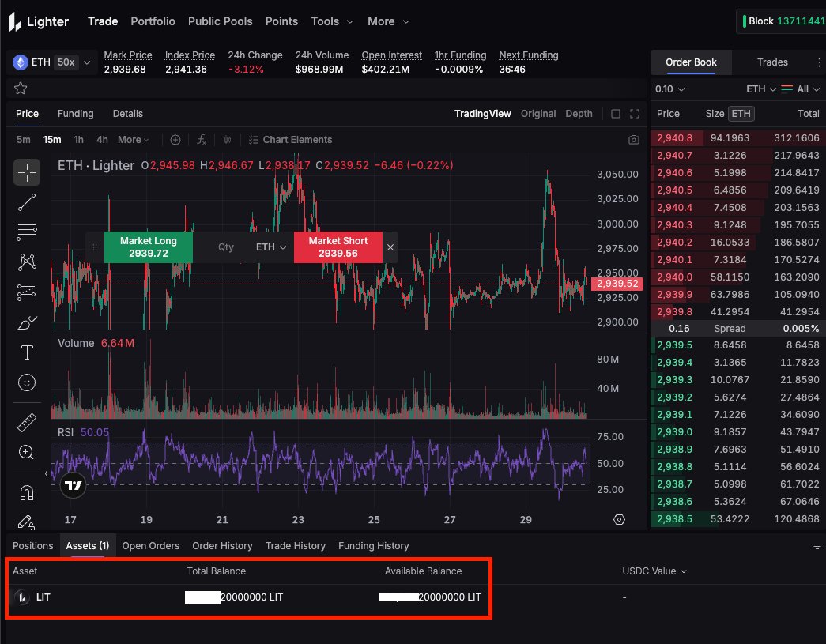Select the trend line drawing tool
This screenshot has height=644, width=826.
27,202
